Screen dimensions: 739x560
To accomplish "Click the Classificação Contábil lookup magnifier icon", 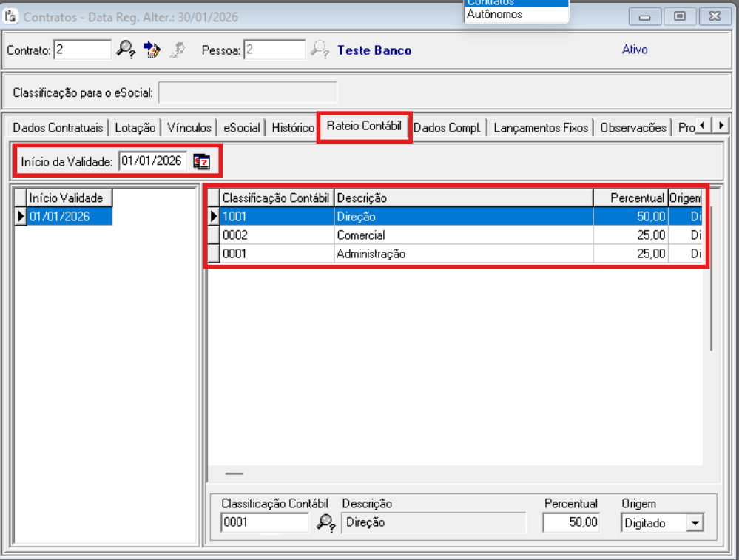I will (325, 523).
